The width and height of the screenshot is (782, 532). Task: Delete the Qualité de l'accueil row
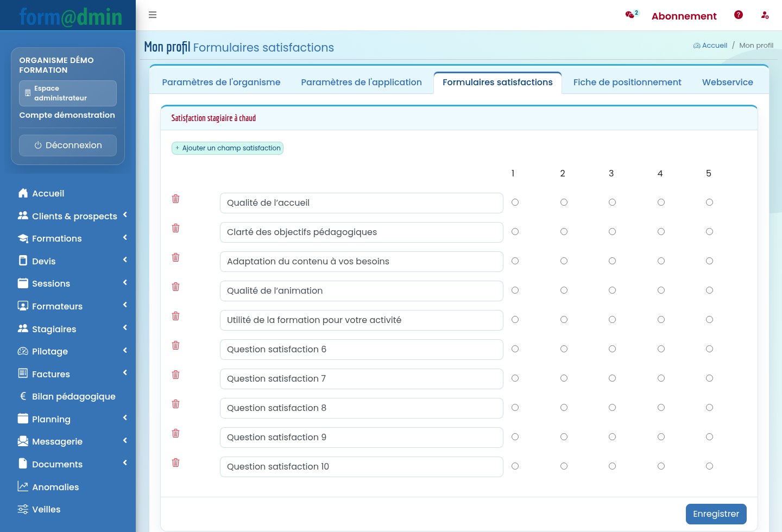[x=175, y=199]
